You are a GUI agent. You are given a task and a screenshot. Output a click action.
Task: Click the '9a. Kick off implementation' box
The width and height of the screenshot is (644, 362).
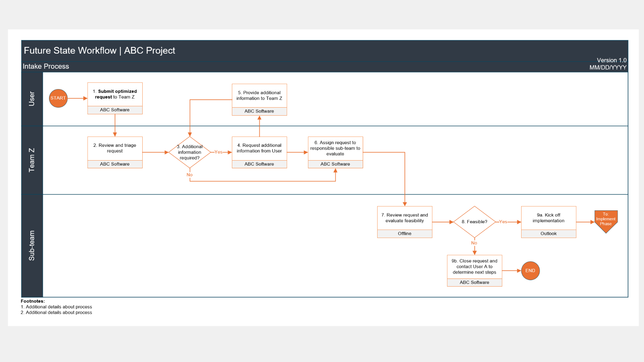click(x=548, y=218)
